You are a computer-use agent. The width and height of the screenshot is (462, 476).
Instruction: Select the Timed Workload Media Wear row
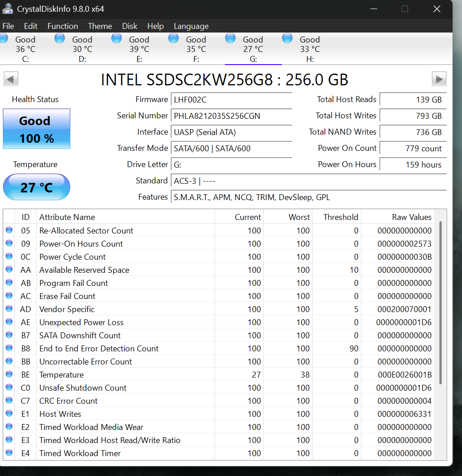(x=219, y=427)
